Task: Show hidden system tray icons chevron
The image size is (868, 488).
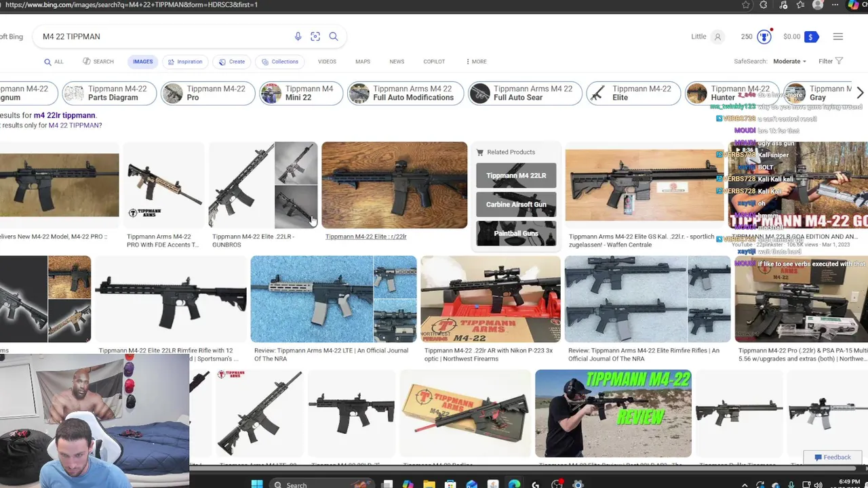Action: pos(745,485)
